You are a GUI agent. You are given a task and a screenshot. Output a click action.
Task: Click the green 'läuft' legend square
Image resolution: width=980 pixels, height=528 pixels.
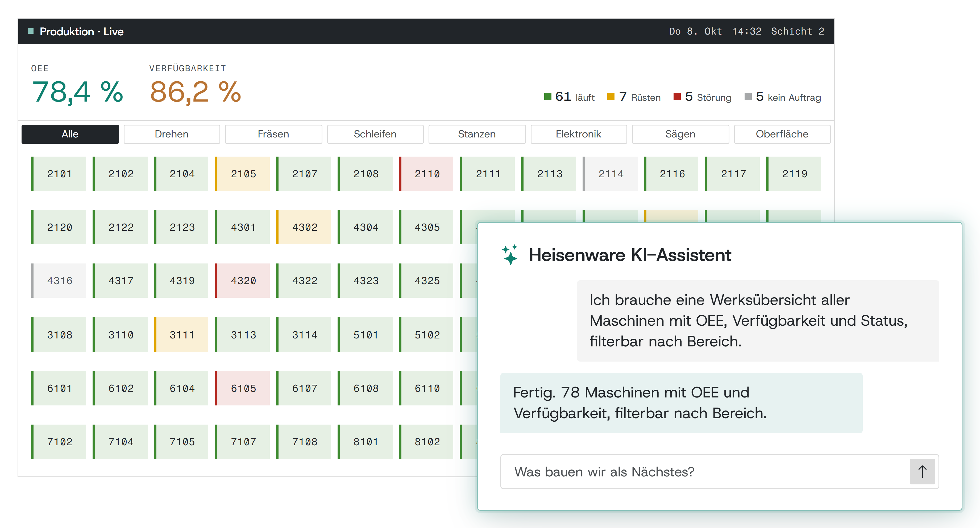tap(548, 97)
